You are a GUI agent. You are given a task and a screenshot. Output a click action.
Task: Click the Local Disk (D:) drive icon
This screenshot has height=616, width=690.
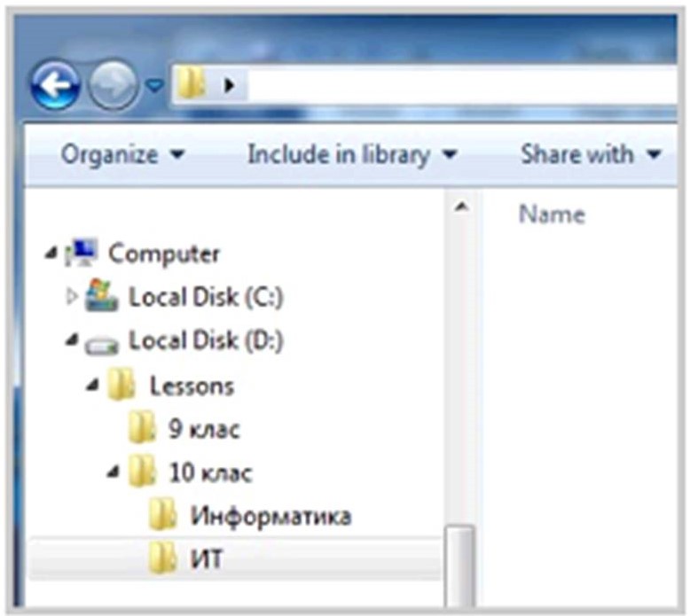(x=102, y=343)
